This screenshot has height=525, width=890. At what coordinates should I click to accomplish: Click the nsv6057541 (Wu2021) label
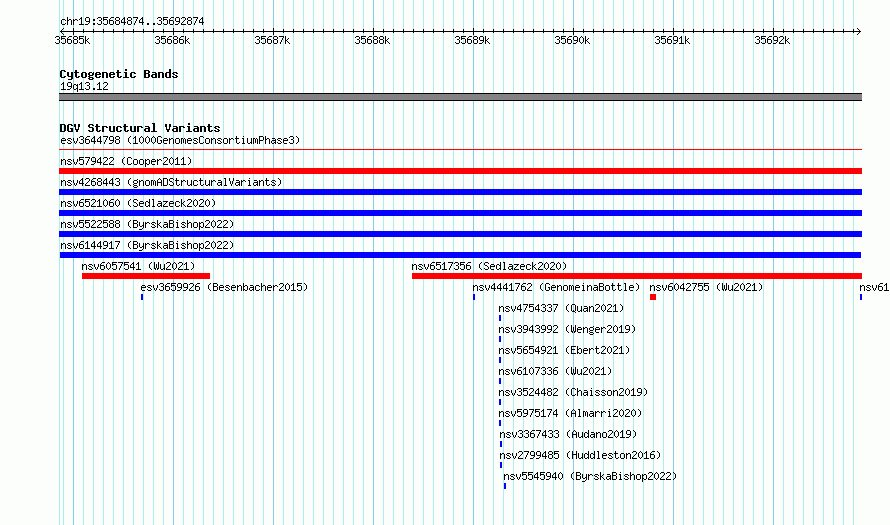(138, 266)
